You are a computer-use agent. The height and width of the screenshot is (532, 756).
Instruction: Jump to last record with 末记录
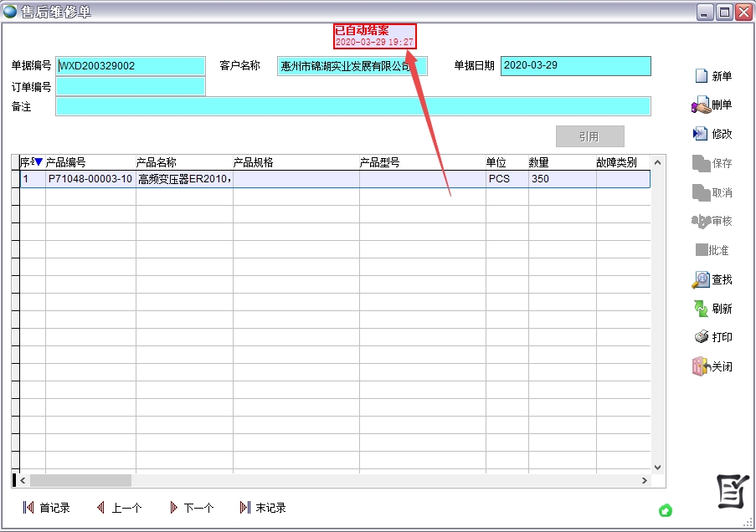pos(263,507)
